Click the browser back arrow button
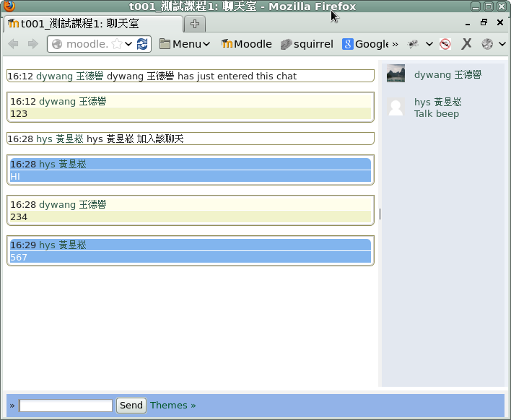This screenshot has width=511, height=420. [13, 44]
